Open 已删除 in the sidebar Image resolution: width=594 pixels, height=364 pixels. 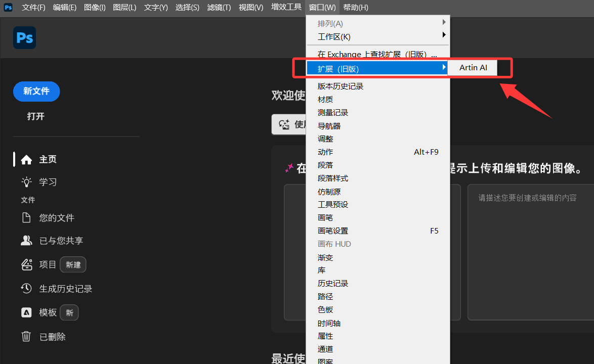[x=52, y=337]
